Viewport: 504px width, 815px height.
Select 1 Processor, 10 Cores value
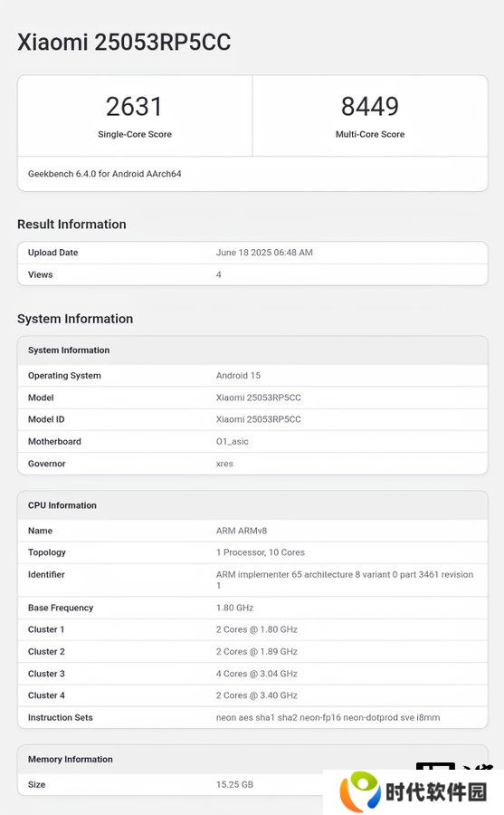(x=261, y=552)
